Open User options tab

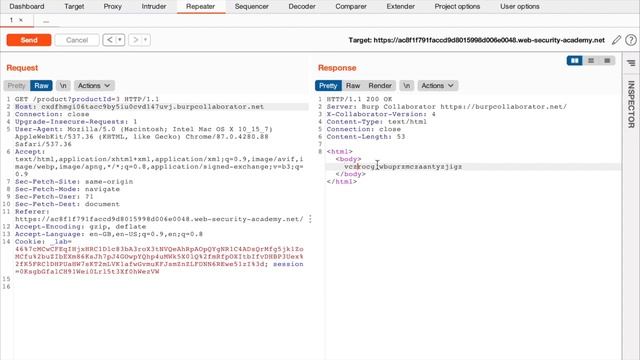point(520,7)
